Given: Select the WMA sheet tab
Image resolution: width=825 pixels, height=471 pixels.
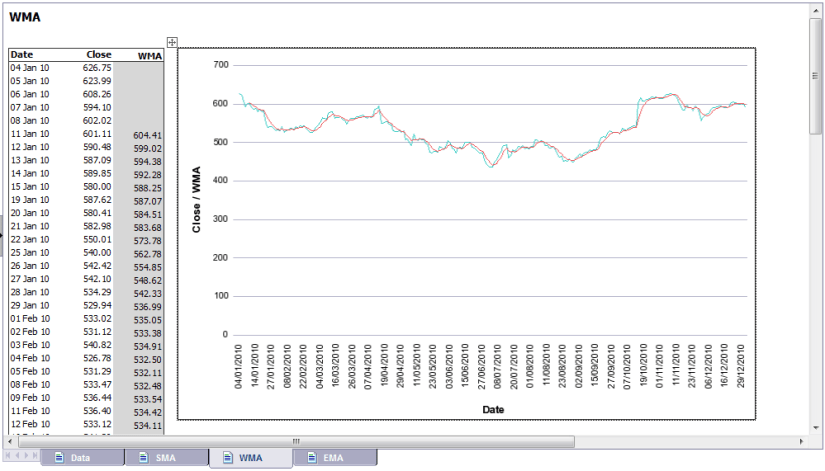Looking at the screenshot, I should 251,458.
